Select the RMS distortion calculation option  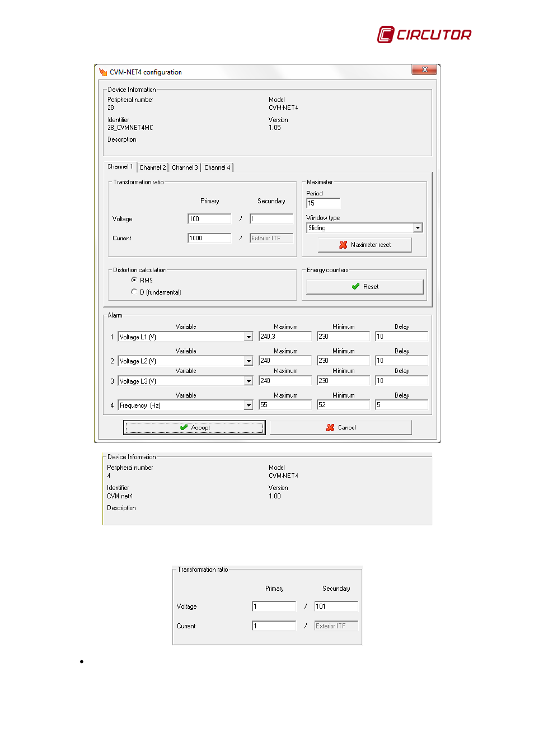pyautogui.click(x=134, y=279)
